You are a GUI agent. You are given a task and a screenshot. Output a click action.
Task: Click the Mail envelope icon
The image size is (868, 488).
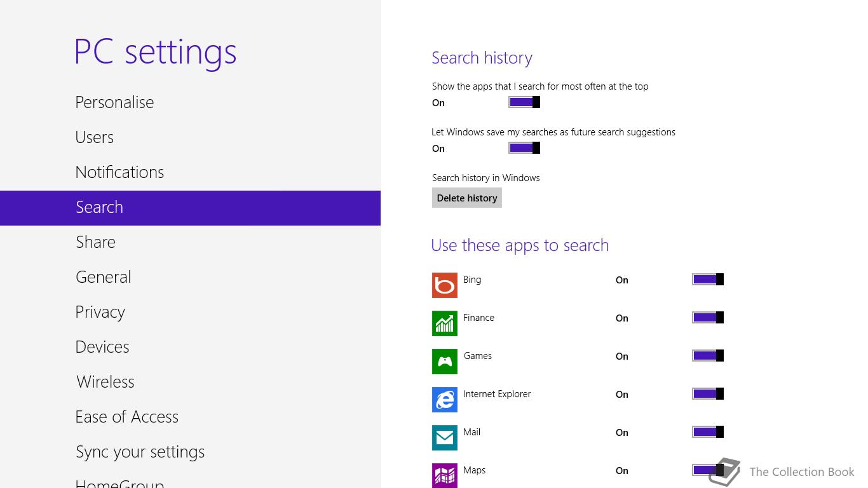click(x=445, y=438)
